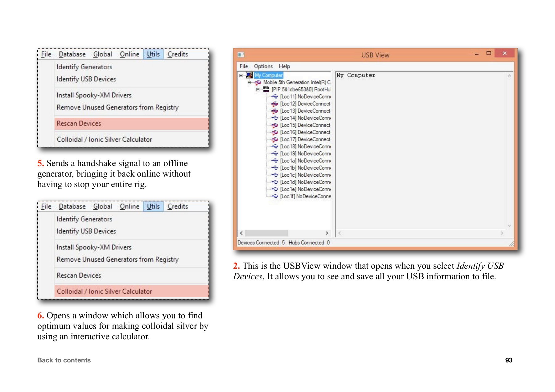Collapse the RootHub tree branch

pyautogui.click(x=257, y=89)
